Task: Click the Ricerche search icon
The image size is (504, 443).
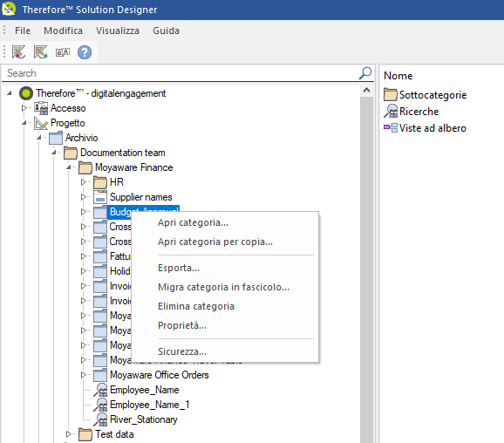Action: pos(391,112)
